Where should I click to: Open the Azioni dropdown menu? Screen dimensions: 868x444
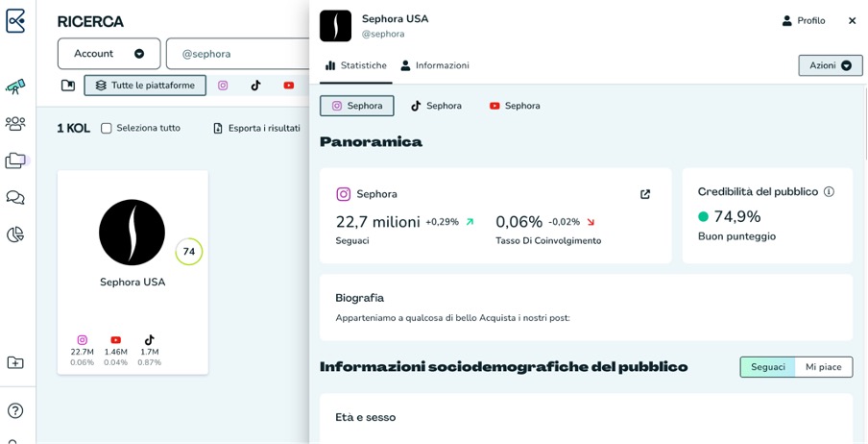(x=830, y=65)
